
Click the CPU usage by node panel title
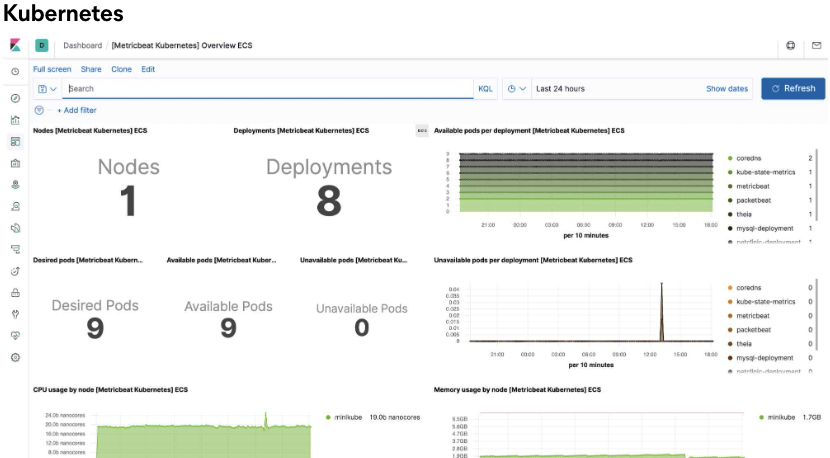click(x=110, y=390)
